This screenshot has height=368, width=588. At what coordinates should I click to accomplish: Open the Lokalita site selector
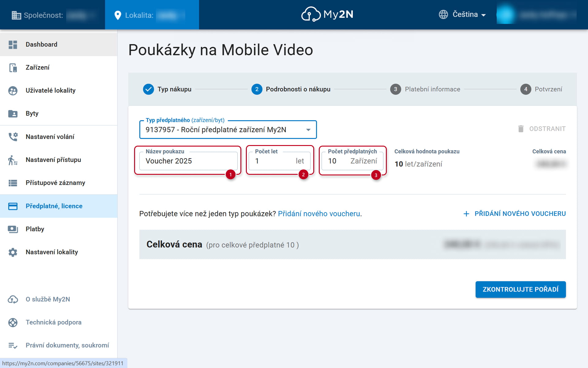click(152, 15)
